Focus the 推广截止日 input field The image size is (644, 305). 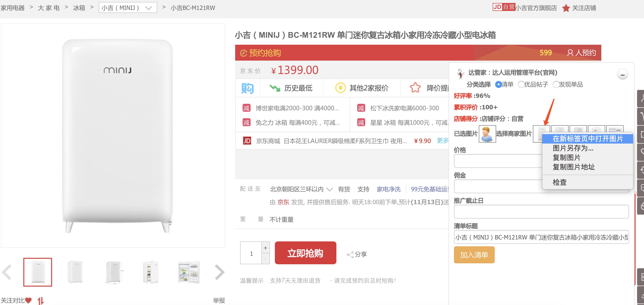541,212
